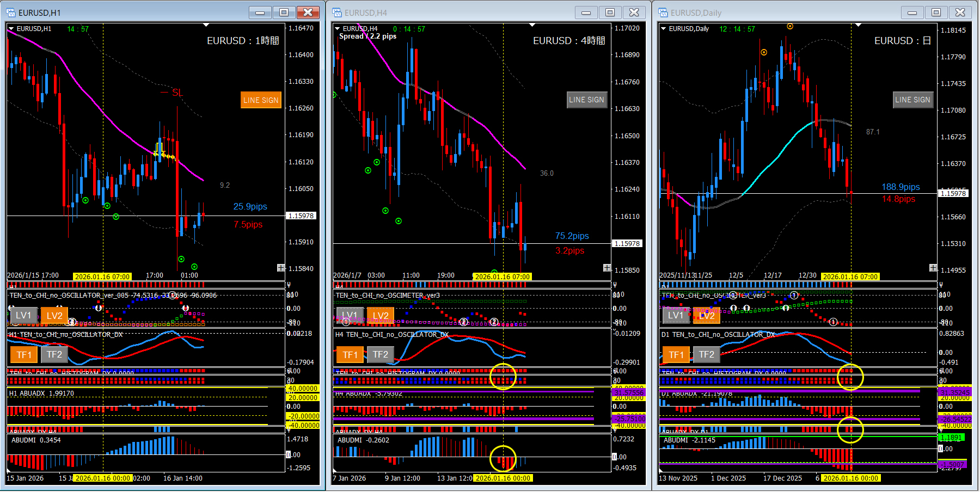Click the Daily current price label 1.15978
This screenshot has width=980, height=492.
click(x=953, y=193)
